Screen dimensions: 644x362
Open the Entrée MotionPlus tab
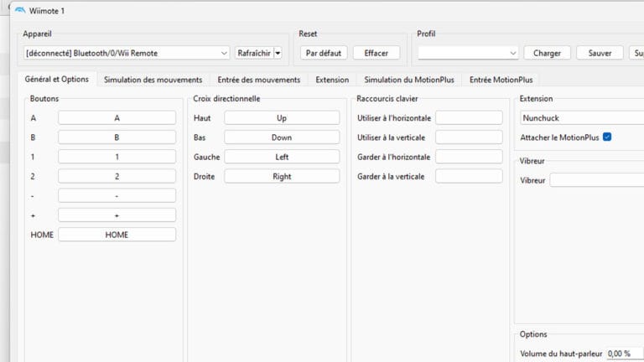(501, 80)
